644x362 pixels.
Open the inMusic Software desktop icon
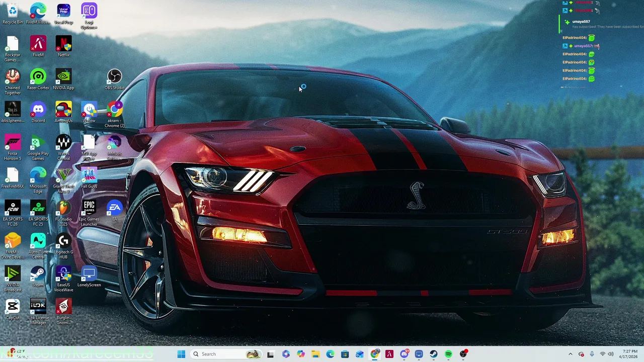[115, 148]
